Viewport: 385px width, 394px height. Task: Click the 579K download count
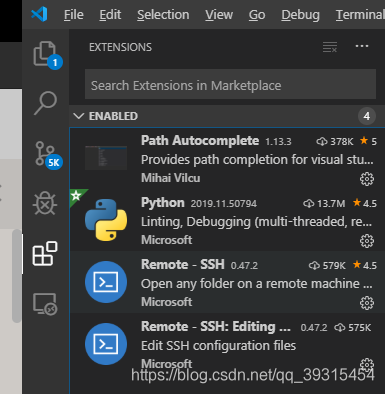(327, 265)
